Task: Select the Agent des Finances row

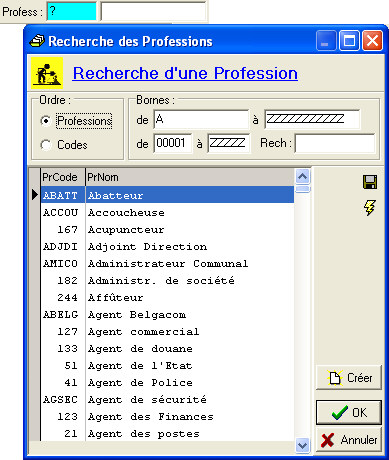Action: 167,416
